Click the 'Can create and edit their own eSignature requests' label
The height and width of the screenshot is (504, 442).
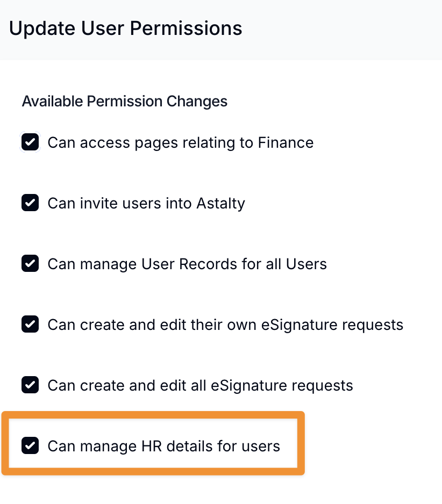pos(225,325)
